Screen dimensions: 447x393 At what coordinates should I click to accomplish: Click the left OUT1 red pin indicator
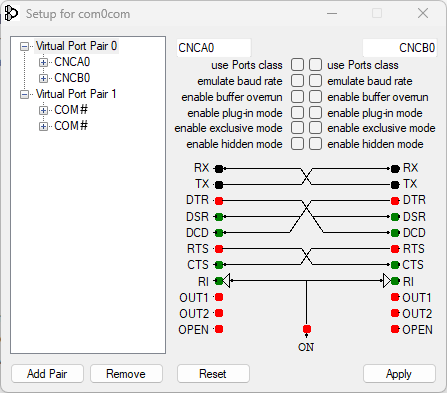[219, 297]
